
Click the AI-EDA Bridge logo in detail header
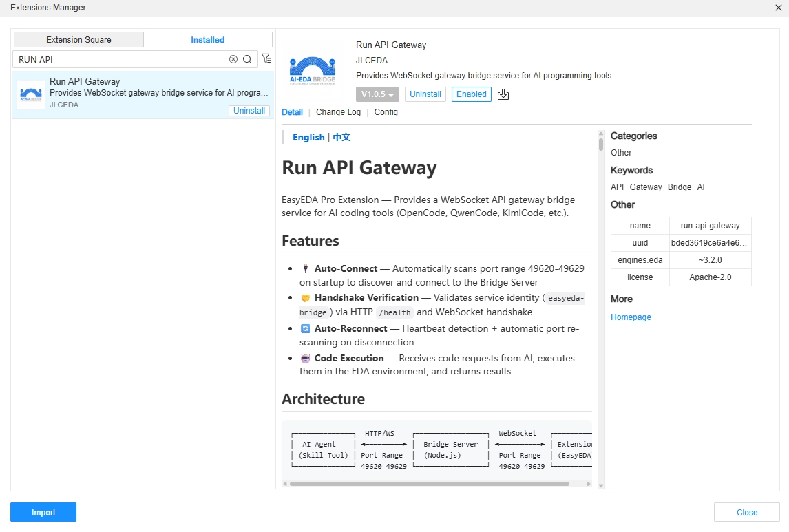pyautogui.click(x=313, y=70)
